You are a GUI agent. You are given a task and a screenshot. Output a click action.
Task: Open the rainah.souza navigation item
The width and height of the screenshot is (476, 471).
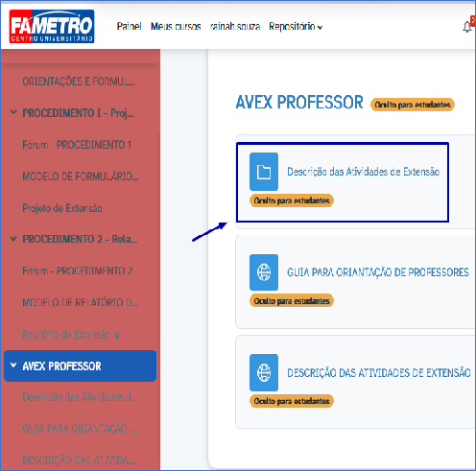pos(235,26)
